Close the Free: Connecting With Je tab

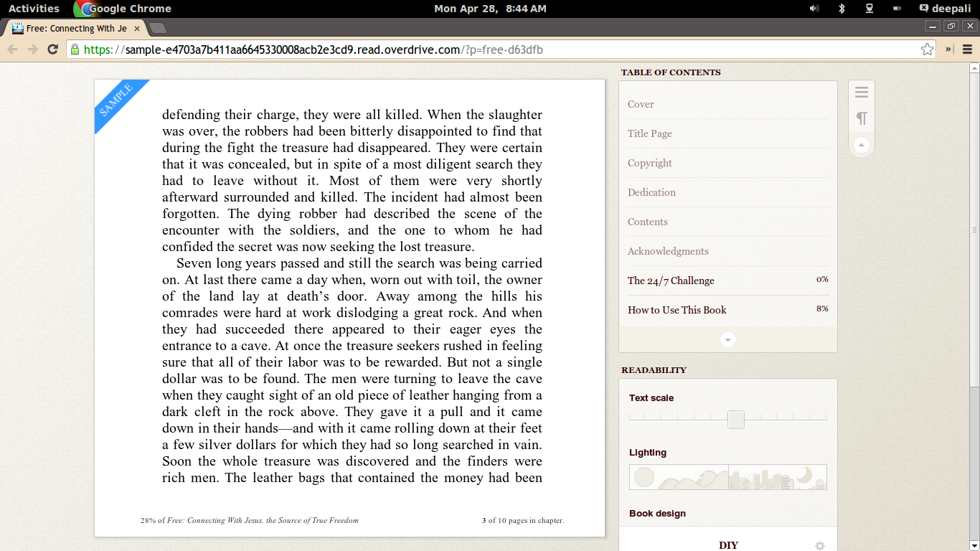pyautogui.click(x=137, y=29)
